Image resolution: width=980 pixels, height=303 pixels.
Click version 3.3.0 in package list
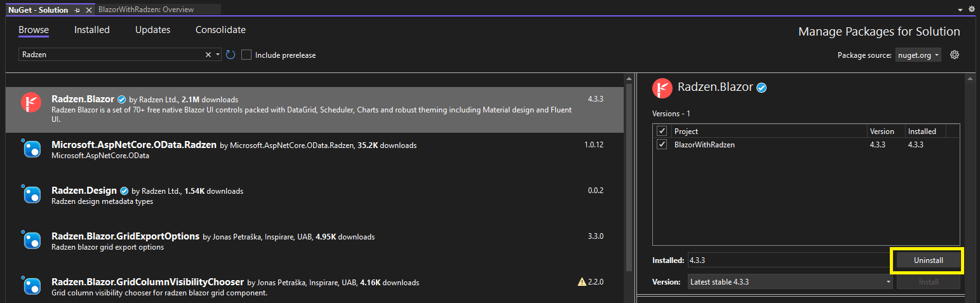[596, 236]
